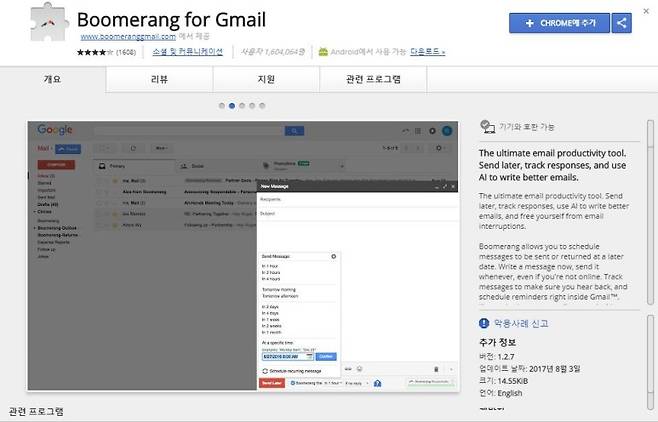
Task: Select the last carousel dot indicator
Action: [262, 105]
